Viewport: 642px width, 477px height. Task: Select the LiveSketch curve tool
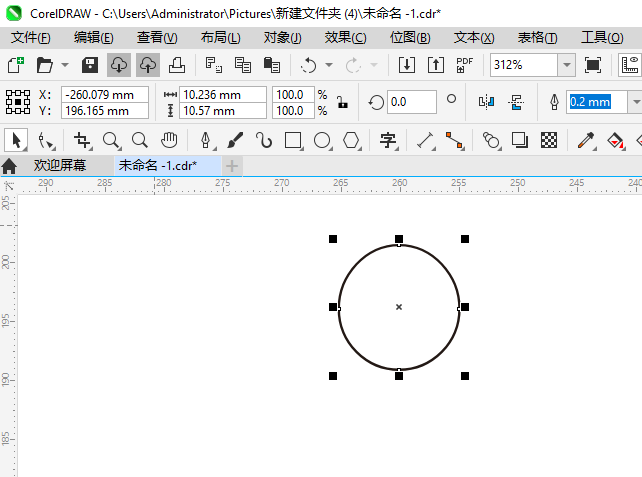coord(264,140)
